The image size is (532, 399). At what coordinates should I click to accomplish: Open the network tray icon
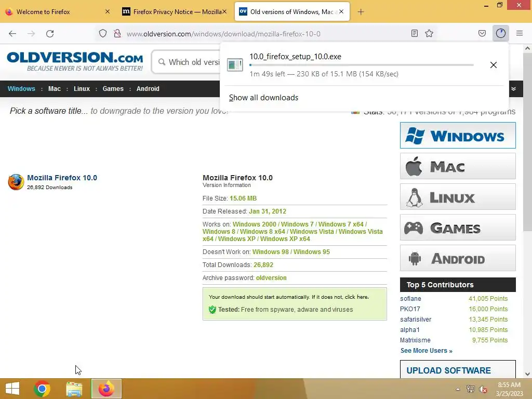471,389
